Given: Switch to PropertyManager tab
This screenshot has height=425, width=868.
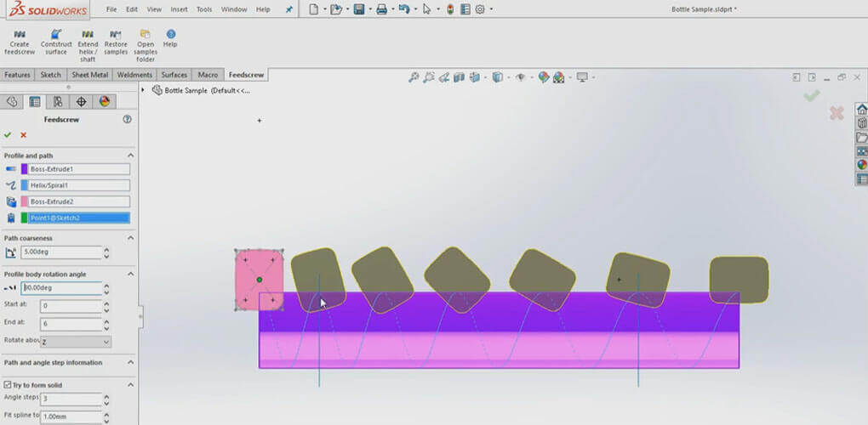Looking at the screenshot, I should click(x=35, y=101).
